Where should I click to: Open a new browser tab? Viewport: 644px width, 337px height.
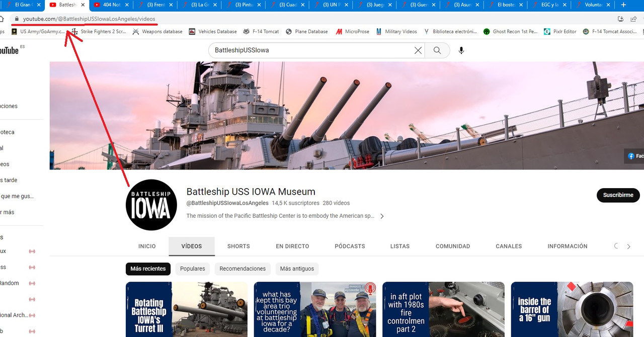click(623, 5)
